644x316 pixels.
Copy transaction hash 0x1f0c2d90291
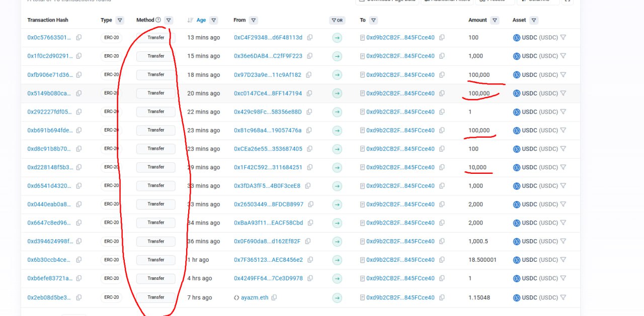click(78, 56)
